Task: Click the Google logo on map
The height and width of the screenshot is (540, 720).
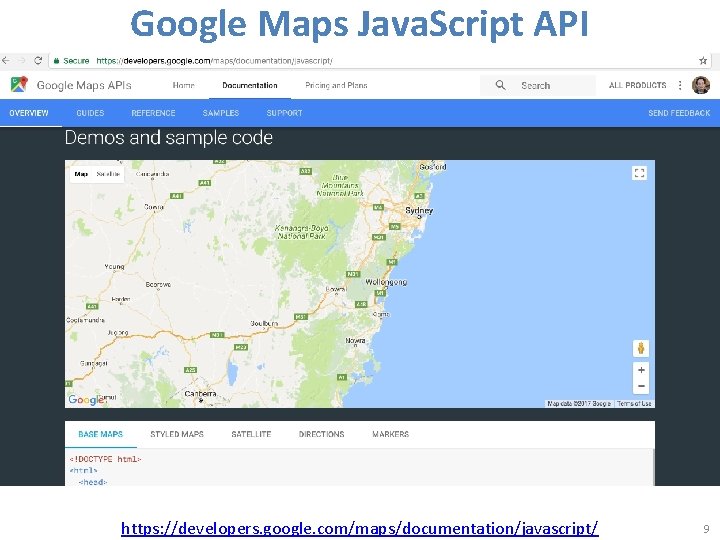Action: click(x=86, y=400)
